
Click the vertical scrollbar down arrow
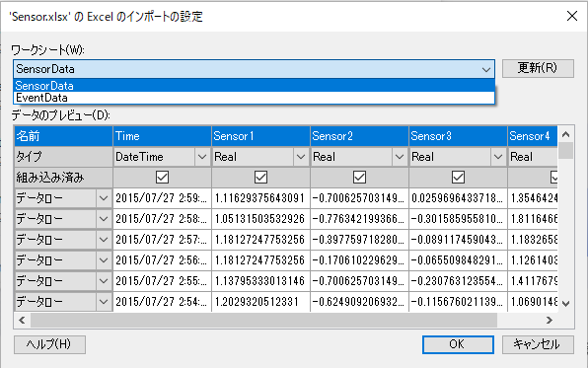[566, 303]
